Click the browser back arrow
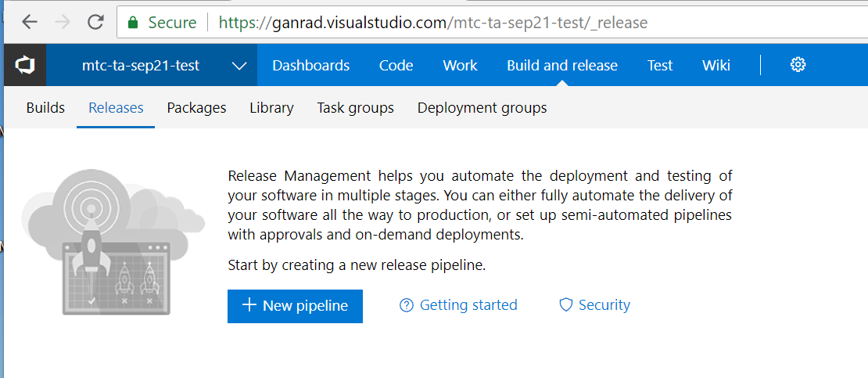The image size is (868, 378). point(29,22)
